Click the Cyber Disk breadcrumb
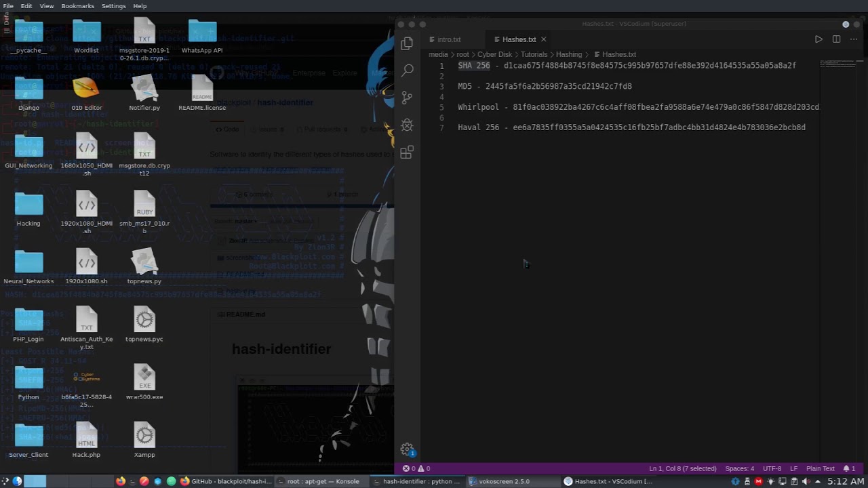The height and width of the screenshot is (488, 868). pyautogui.click(x=494, y=54)
